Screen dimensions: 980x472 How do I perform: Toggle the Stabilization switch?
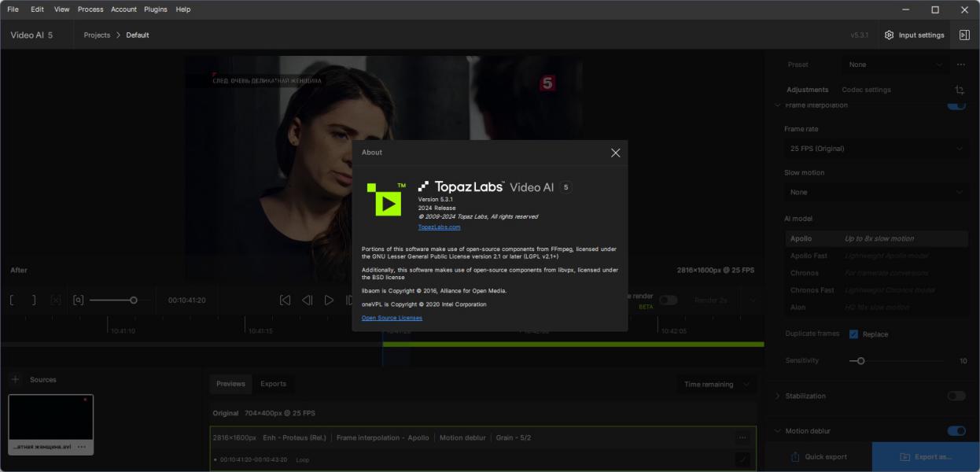pos(956,396)
